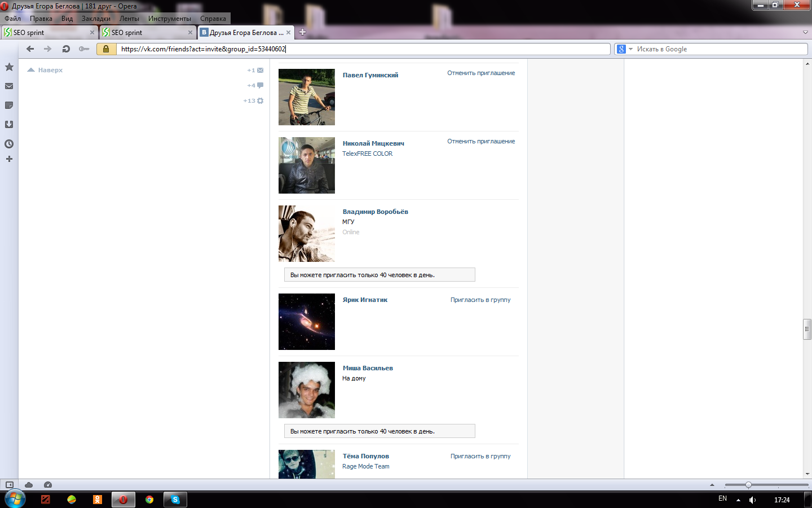
Task: Adjust the page zoom slider handle
Action: pos(748,485)
